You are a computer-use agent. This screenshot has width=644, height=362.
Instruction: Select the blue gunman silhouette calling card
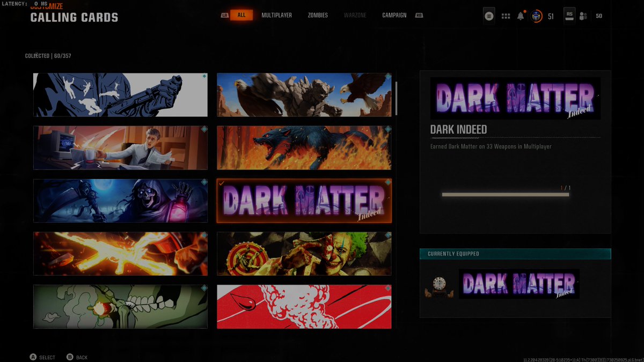pyautogui.click(x=120, y=95)
